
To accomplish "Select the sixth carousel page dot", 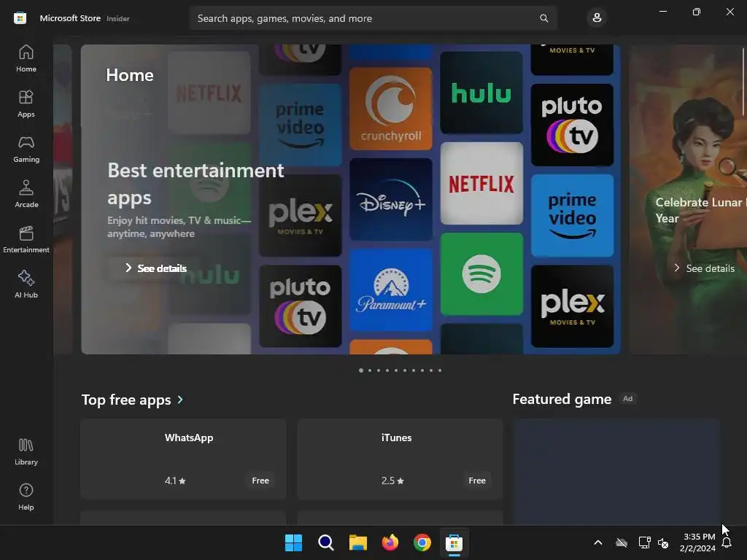I will click(x=405, y=370).
